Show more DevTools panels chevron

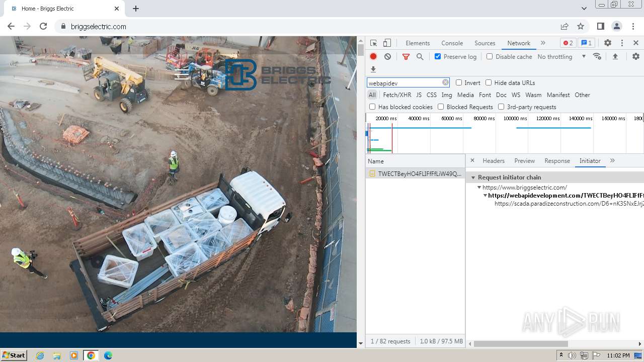coord(543,43)
